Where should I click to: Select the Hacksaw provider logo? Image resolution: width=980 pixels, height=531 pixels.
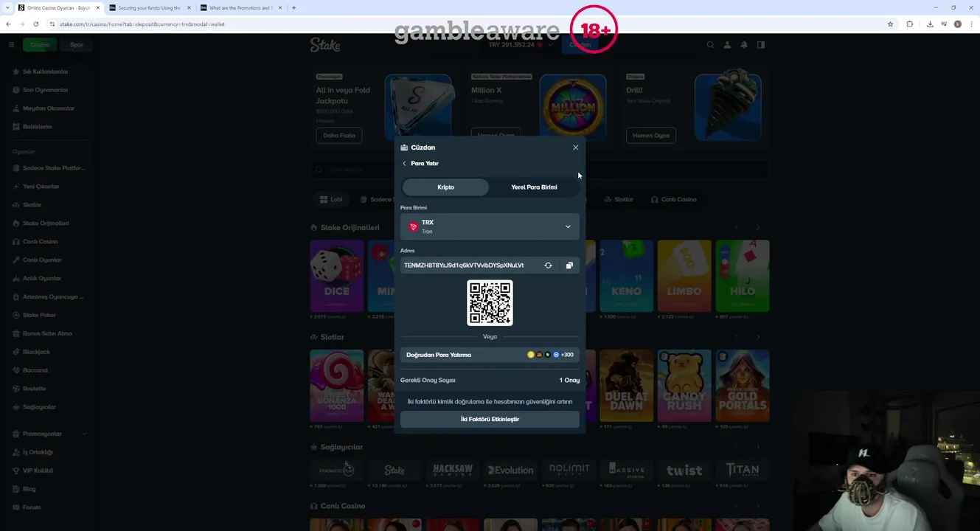tap(453, 471)
